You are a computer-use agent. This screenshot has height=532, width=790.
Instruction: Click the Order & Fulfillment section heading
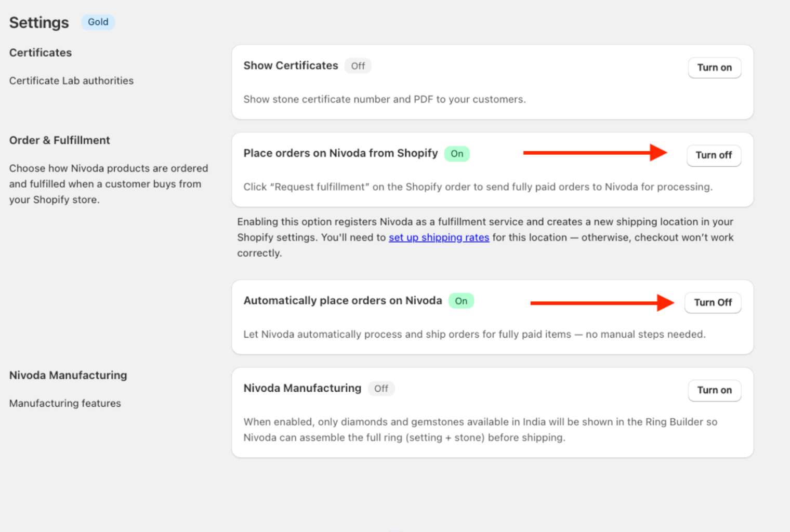pos(59,140)
